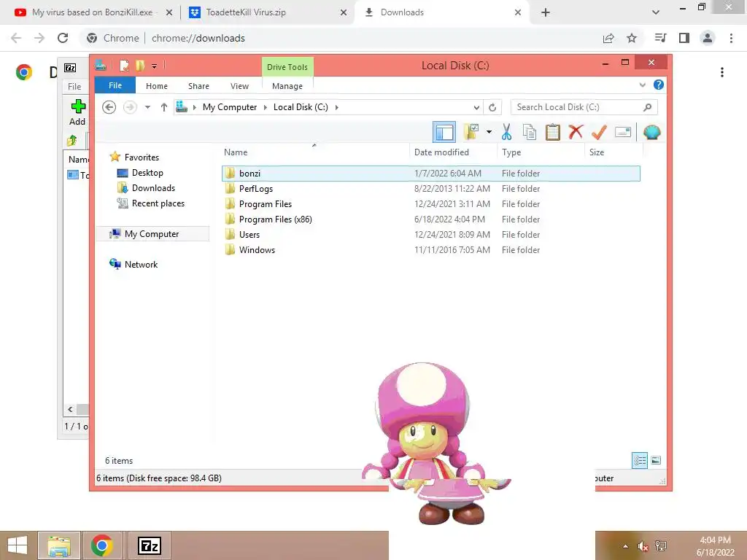The height and width of the screenshot is (560, 747).
Task: Select the bonzi folder
Action: click(431, 174)
